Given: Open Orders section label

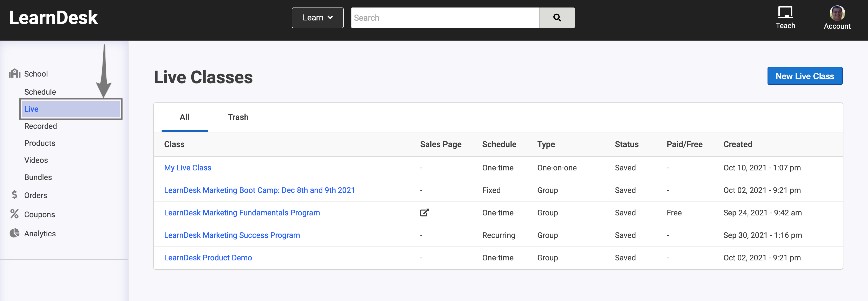Looking at the screenshot, I should coord(36,195).
